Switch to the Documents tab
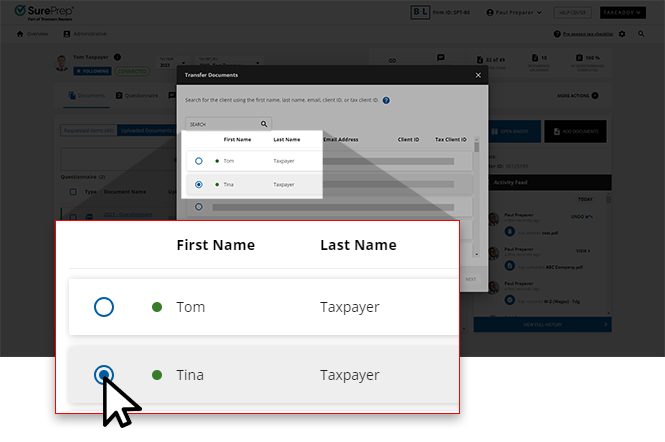665x442 pixels. click(x=87, y=96)
